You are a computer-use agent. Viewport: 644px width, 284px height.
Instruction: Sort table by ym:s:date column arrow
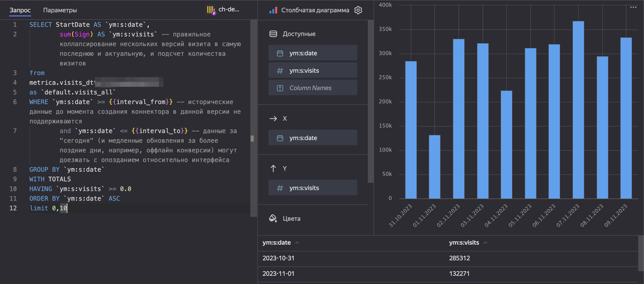pos(297,242)
